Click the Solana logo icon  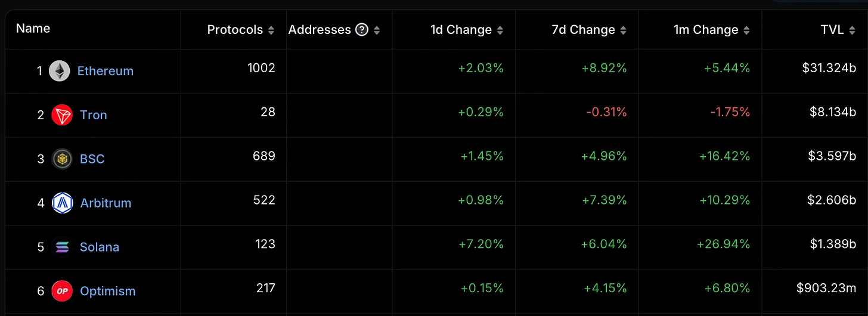coord(62,247)
